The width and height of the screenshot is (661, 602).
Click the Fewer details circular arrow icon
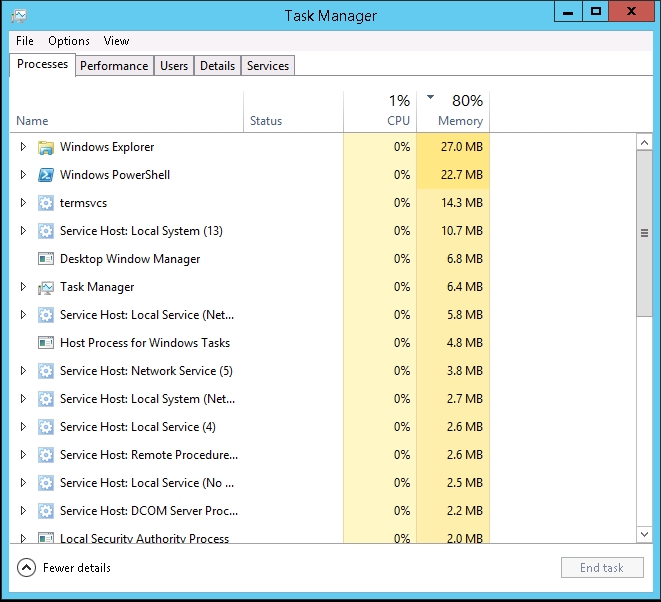point(26,568)
